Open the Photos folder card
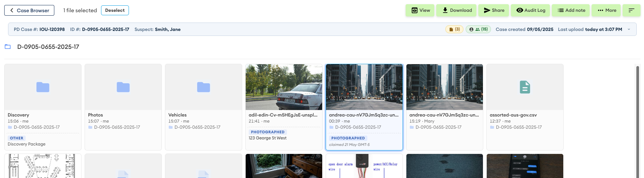The height and width of the screenshot is (178, 644). [123, 107]
